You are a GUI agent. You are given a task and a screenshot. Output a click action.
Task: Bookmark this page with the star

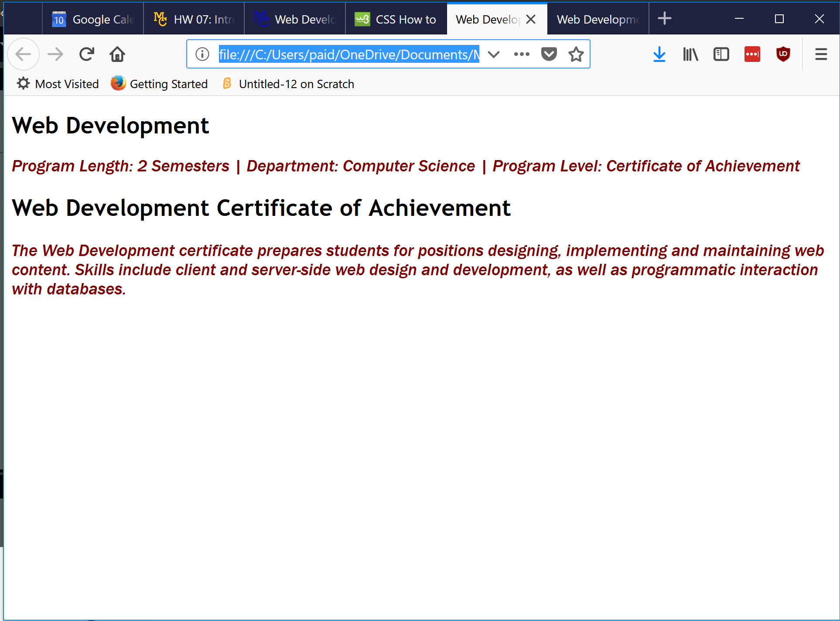(x=576, y=54)
